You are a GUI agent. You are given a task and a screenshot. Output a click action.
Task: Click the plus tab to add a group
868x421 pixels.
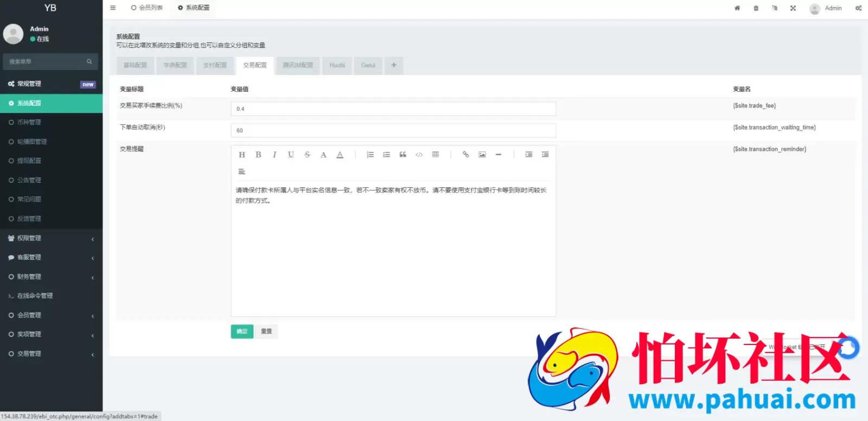(x=394, y=65)
